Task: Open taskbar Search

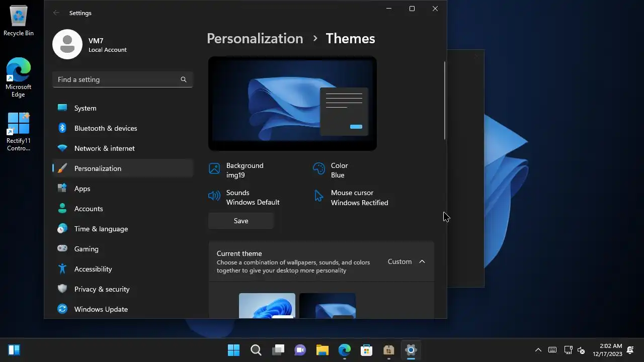Action: click(256, 350)
